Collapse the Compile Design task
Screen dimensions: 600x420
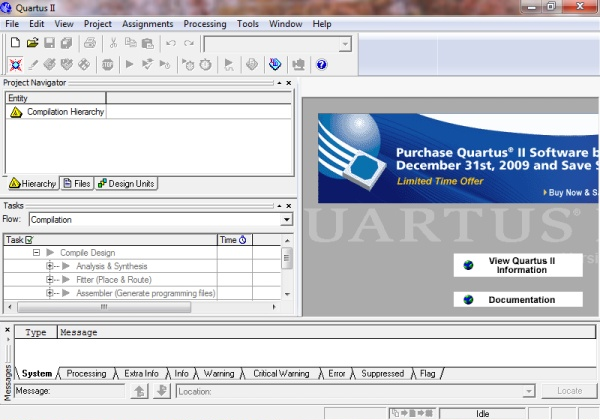(x=36, y=252)
